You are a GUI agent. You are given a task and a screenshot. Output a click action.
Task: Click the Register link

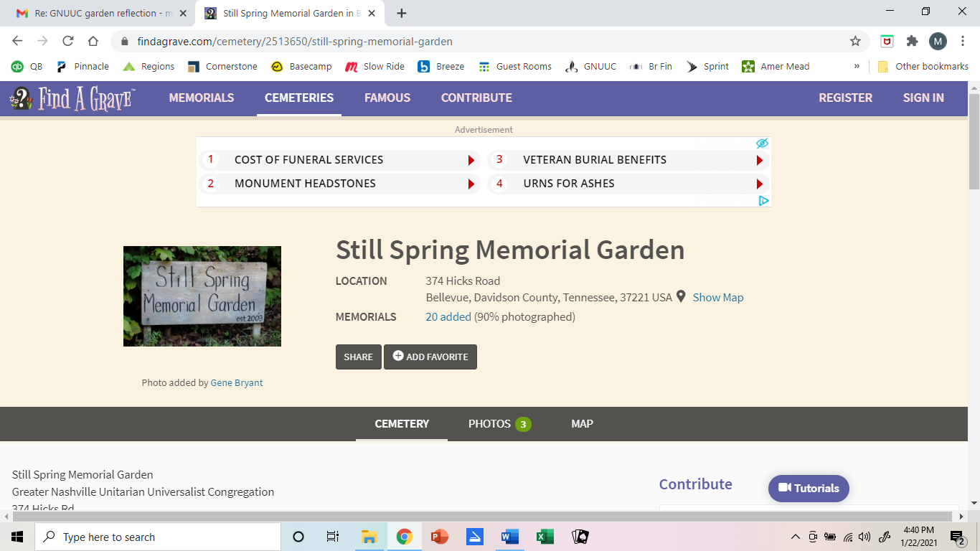(846, 98)
